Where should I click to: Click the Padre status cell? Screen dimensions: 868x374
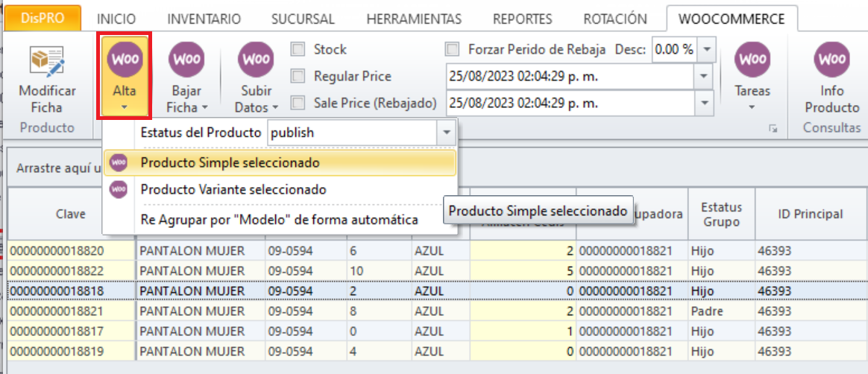(721, 311)
